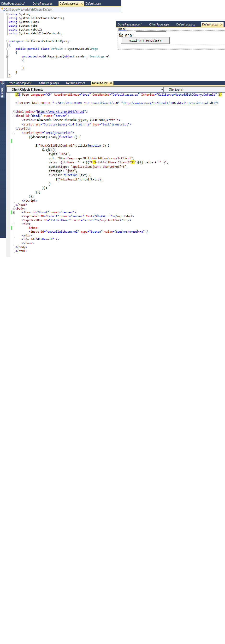Click the using System.Web.UI.WebControls line
The image size is (225, 644).
[x=36, y=33]
